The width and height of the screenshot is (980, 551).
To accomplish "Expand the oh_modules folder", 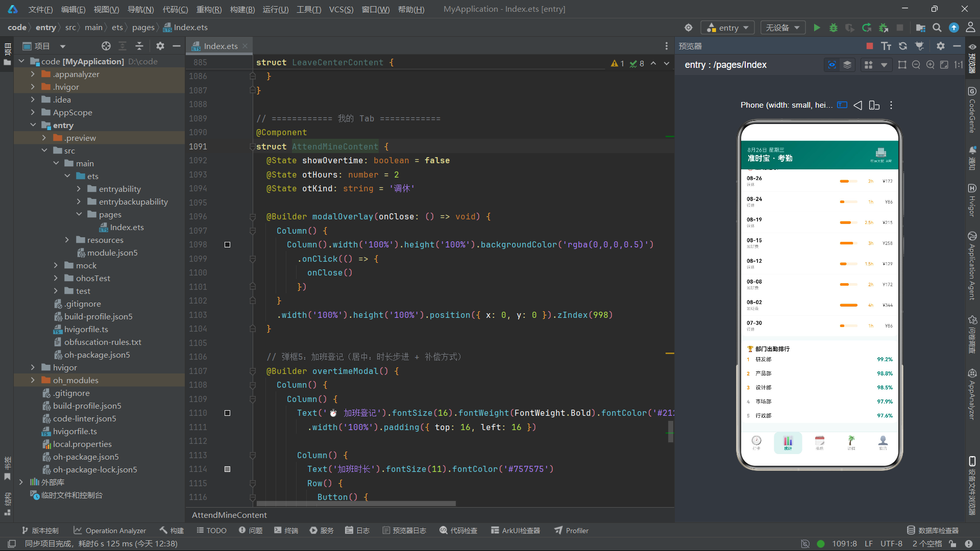I will pos(33,380).
